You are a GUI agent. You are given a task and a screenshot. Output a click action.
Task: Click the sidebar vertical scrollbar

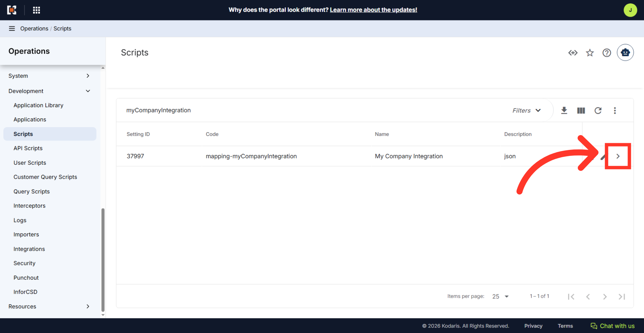(x=103, y=260)
